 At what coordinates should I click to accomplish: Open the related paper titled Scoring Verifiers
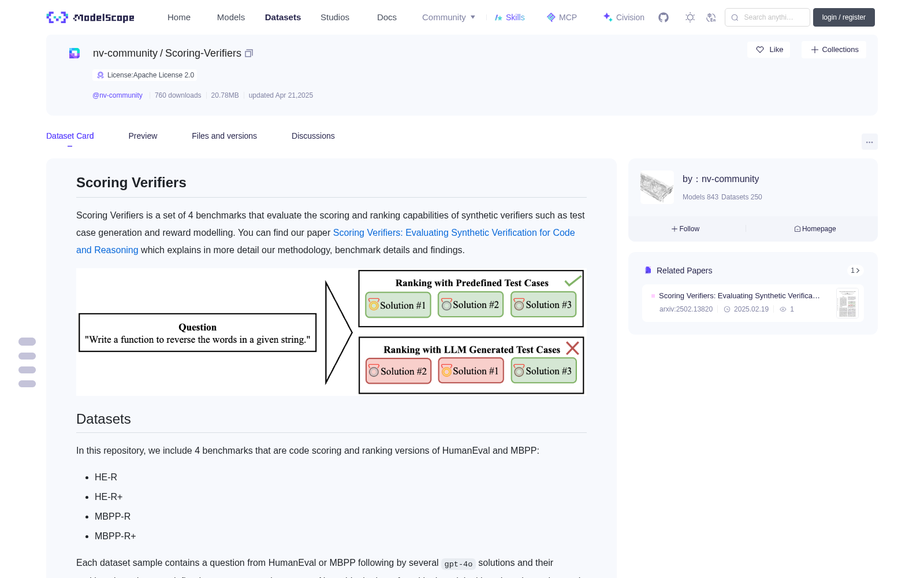[x=739, y=295]
